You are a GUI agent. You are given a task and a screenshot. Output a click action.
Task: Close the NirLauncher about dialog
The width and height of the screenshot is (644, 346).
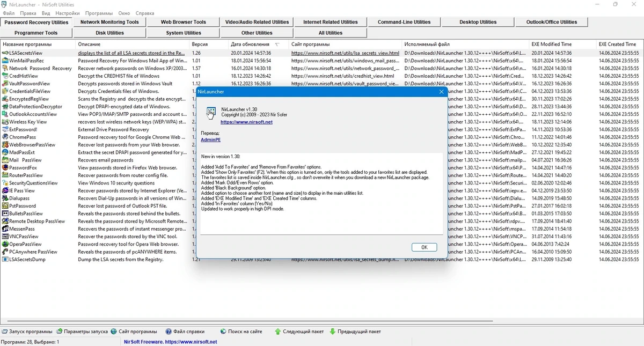(442, 92)
